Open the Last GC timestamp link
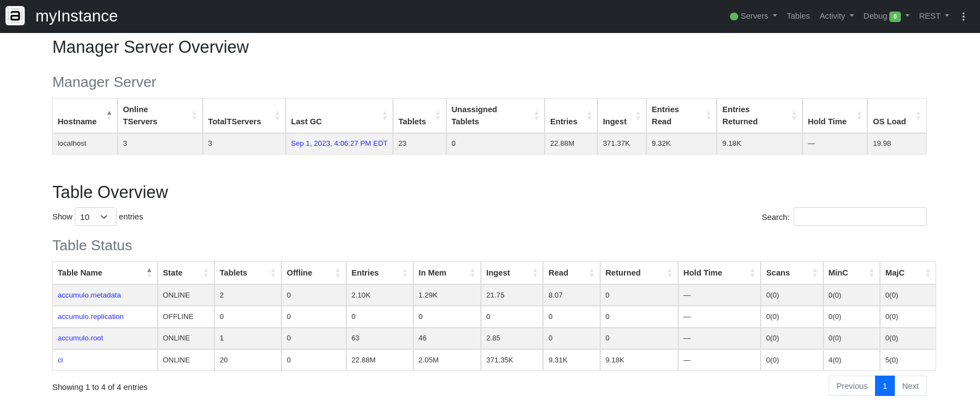The width and height of the screenshot is (980, 413). tap(339, 144)
